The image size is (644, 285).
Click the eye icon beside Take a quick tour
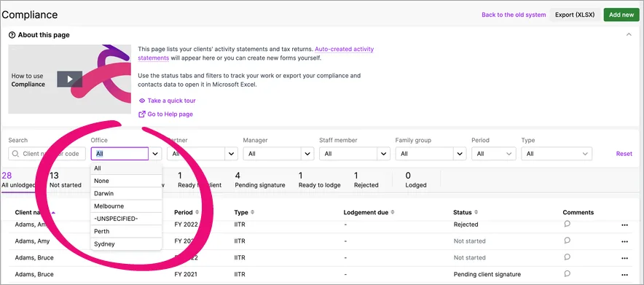[142, 101]
